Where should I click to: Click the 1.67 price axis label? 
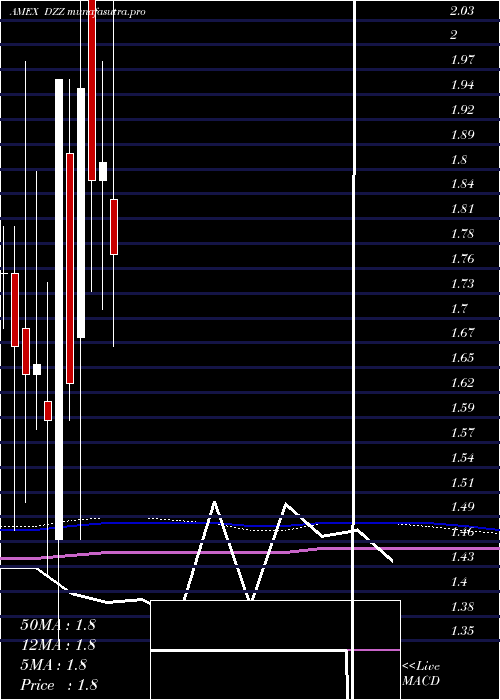[x=462, y=333]
